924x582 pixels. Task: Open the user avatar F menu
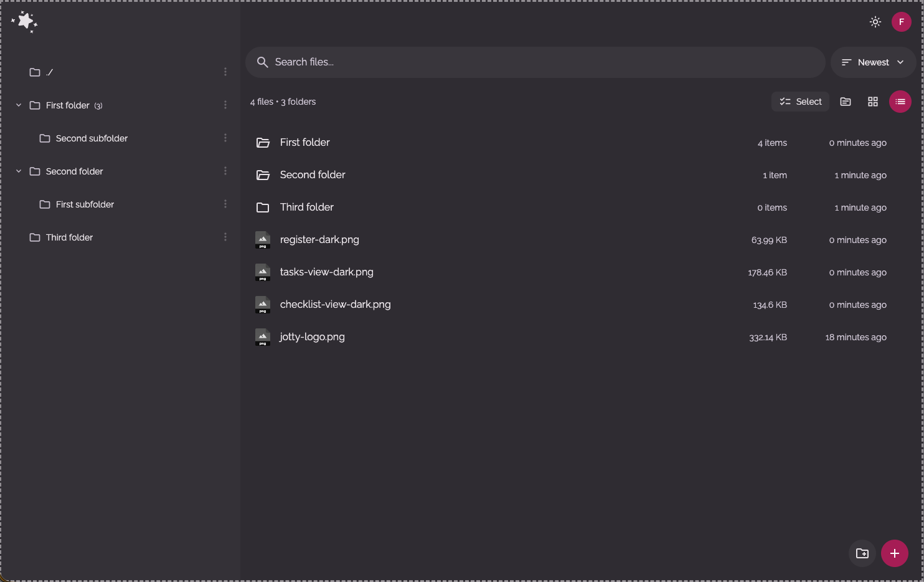coord(901,22)
